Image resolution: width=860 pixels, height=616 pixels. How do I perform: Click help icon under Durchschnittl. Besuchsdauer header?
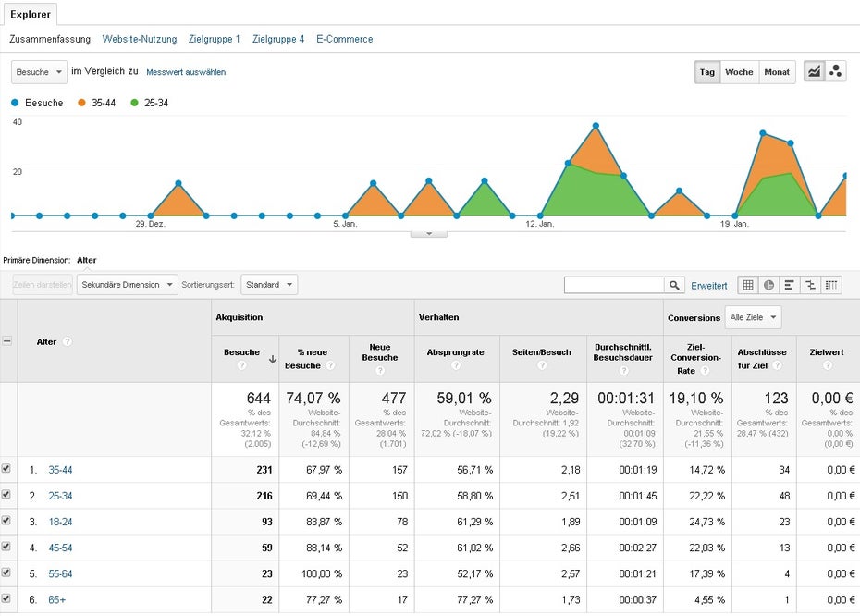pos(623,370)
